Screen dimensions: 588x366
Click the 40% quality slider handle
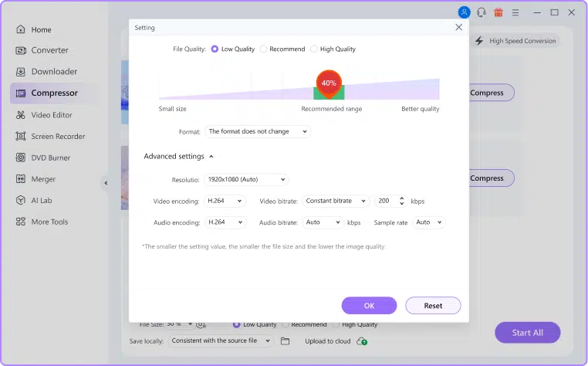point(329,83)
